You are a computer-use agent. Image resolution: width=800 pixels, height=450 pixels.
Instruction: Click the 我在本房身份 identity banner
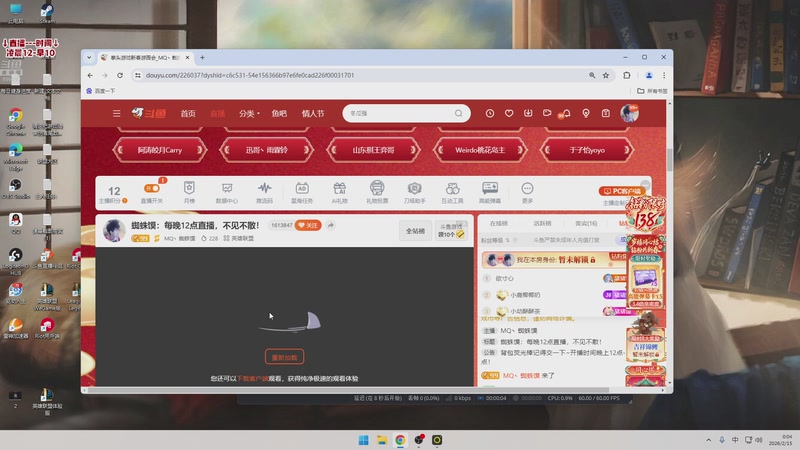point(556,260)
